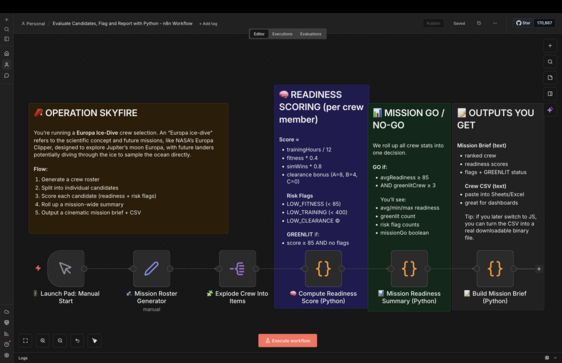Click the pointer tidy-up canvas button
Image resolution: width=562 pixels, height=363 pixels.
coord(95,340)
